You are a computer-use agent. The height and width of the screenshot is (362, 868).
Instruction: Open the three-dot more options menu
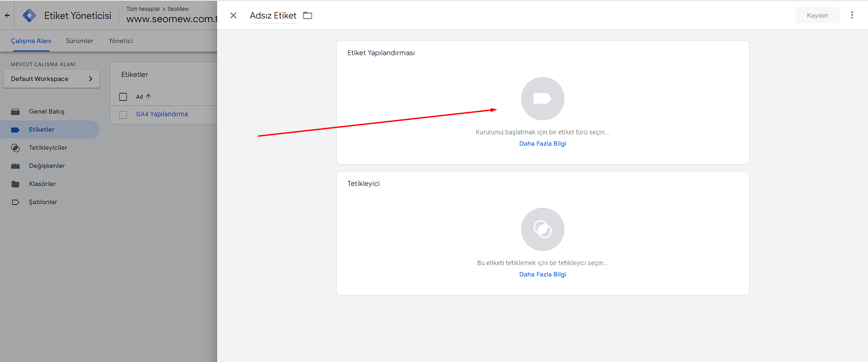pyautogui.click(x=852, y=15)
